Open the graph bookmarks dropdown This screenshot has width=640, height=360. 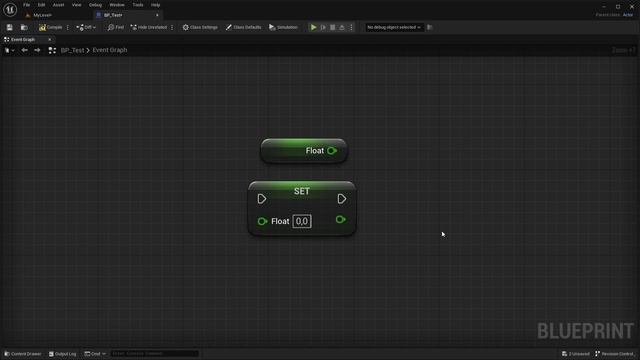(10, 50)
